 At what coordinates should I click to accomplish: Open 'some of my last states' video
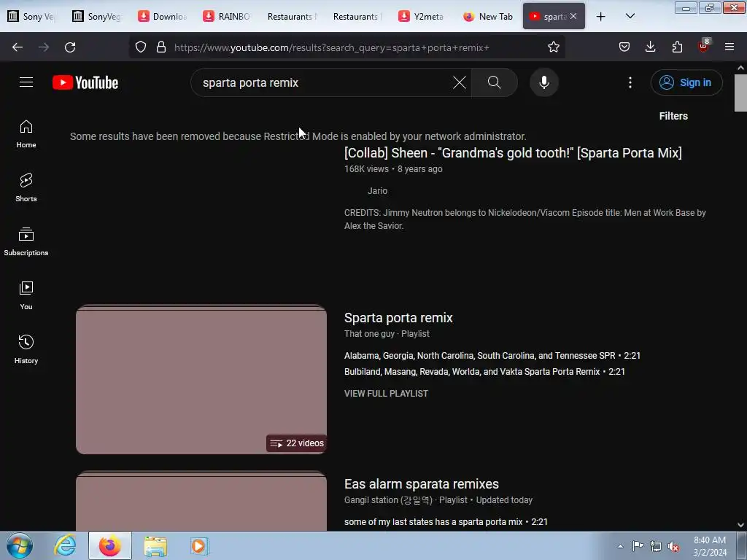446,522
